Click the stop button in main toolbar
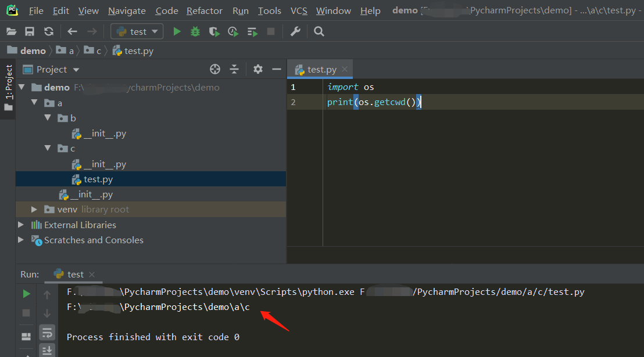 click(x=271, y=31)
